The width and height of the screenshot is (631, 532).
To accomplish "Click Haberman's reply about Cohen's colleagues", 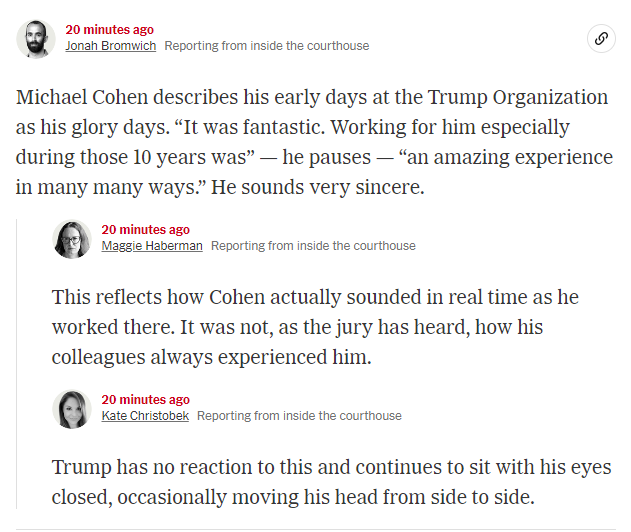I will (x=315, y=327).
